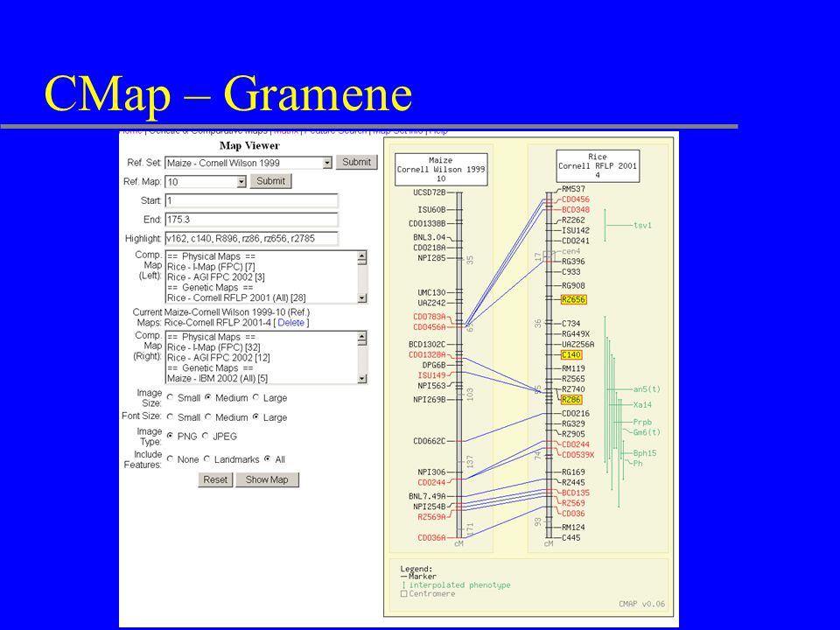Click the tsv1 phenotype label

642,226
